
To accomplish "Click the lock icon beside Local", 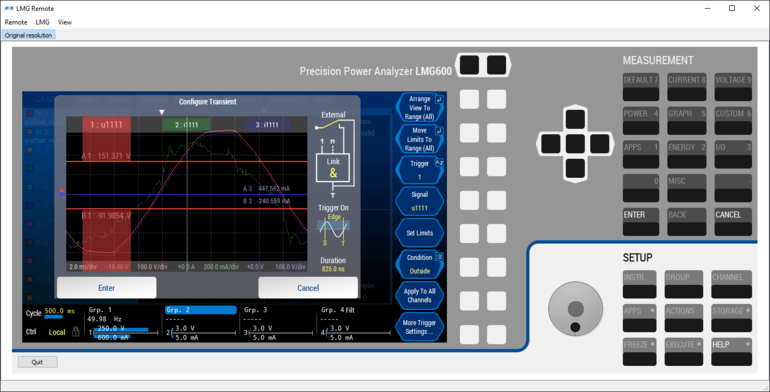I will [x=76, y=332].
